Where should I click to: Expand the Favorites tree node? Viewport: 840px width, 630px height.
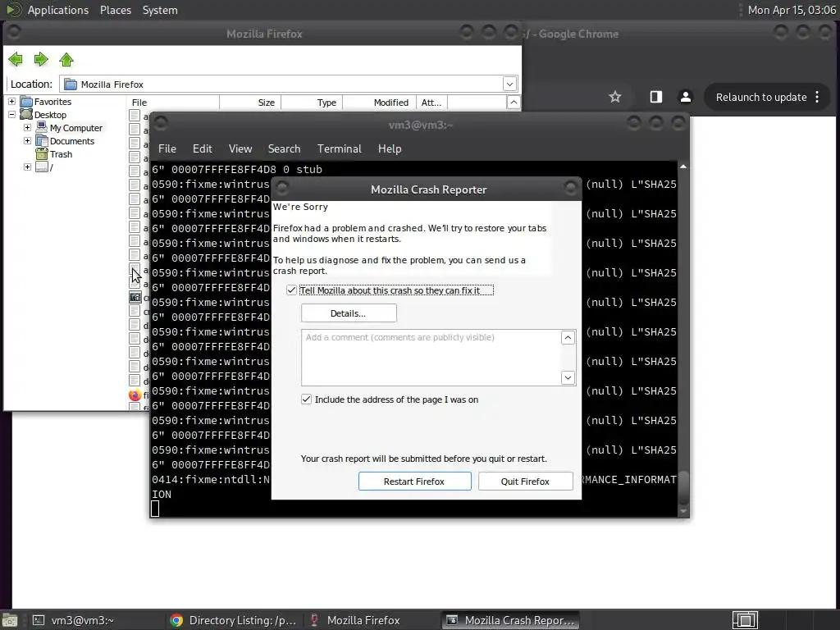click(11, 101)
